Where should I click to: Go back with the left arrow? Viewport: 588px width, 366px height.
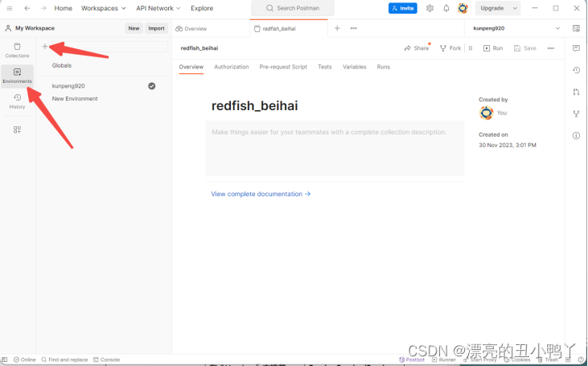click(27, 8)
